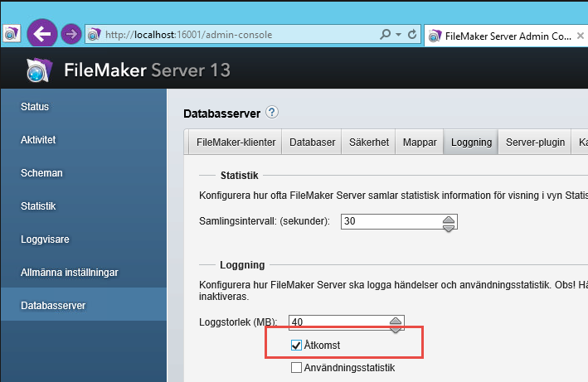Increase Loggstorlek with the up arrow
This screenshot has width=588, height=382.
point(396,321)
